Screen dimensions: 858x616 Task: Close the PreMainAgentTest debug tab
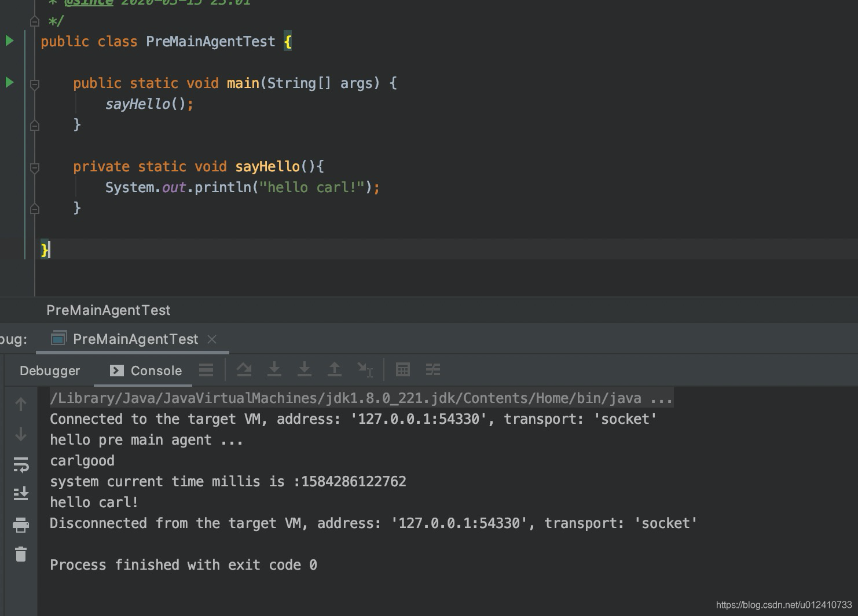tap(212, 339)
